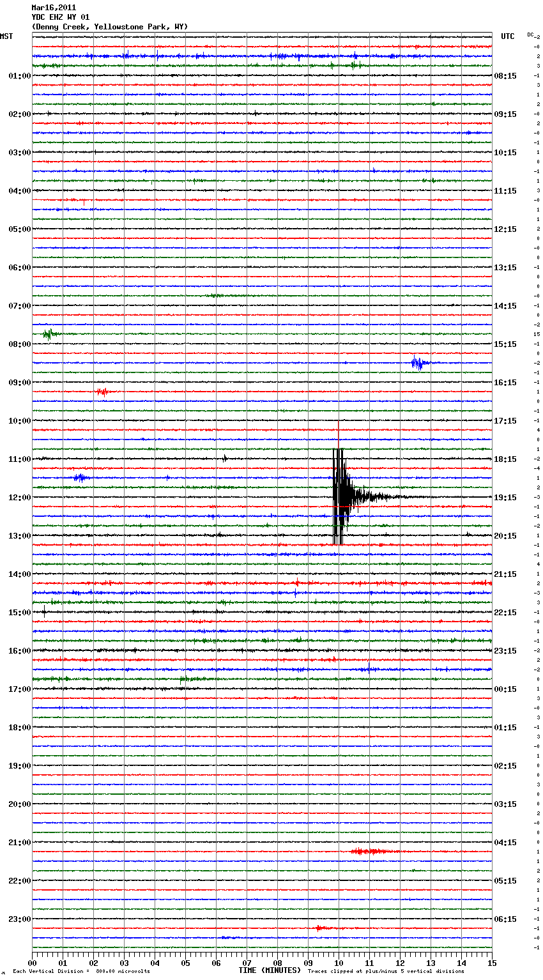Select the 17:00 MST time label

click(20, 689)
